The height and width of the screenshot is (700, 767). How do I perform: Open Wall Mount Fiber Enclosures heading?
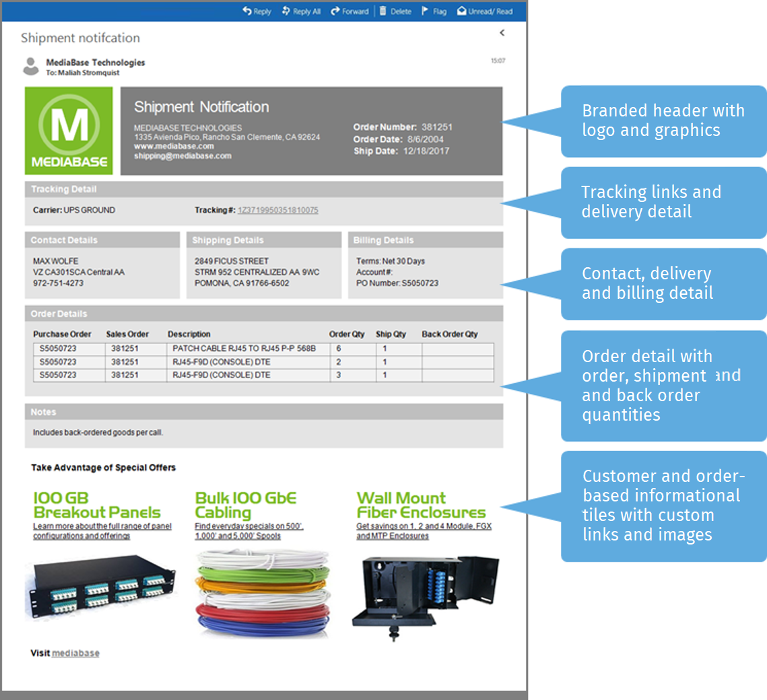click(x=421, y=505)
